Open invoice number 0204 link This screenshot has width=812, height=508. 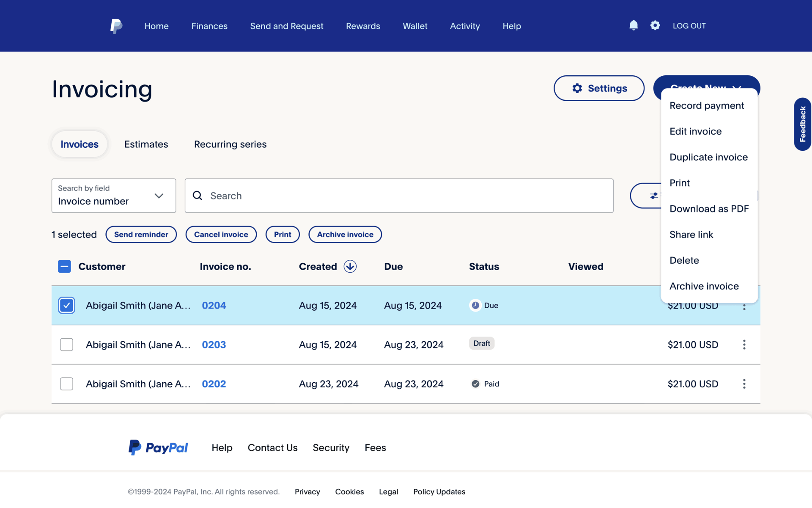click(214, 305)
